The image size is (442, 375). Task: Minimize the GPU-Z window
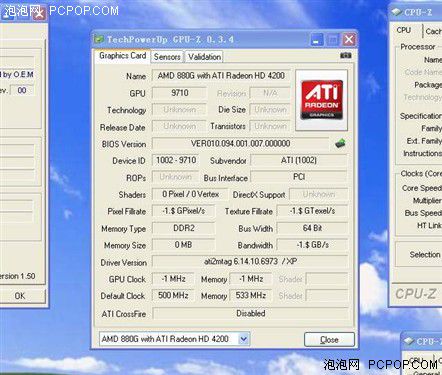click(317, 40)
